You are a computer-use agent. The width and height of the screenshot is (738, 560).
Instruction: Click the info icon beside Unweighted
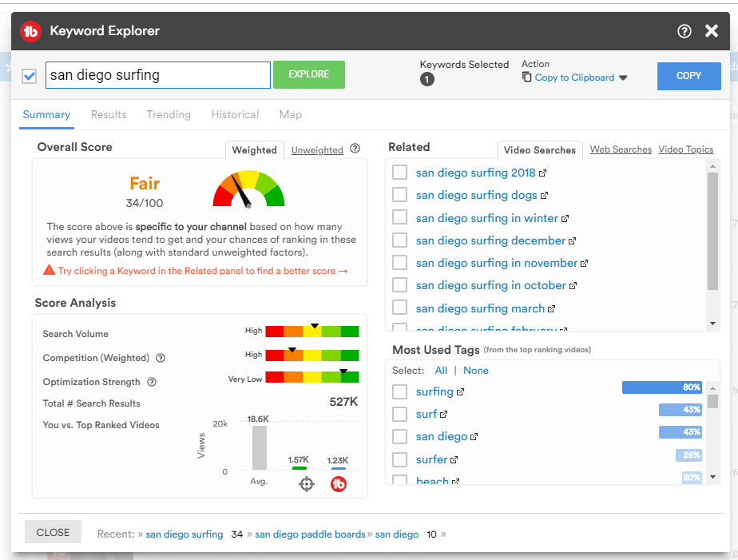click(x=355, y=149)
